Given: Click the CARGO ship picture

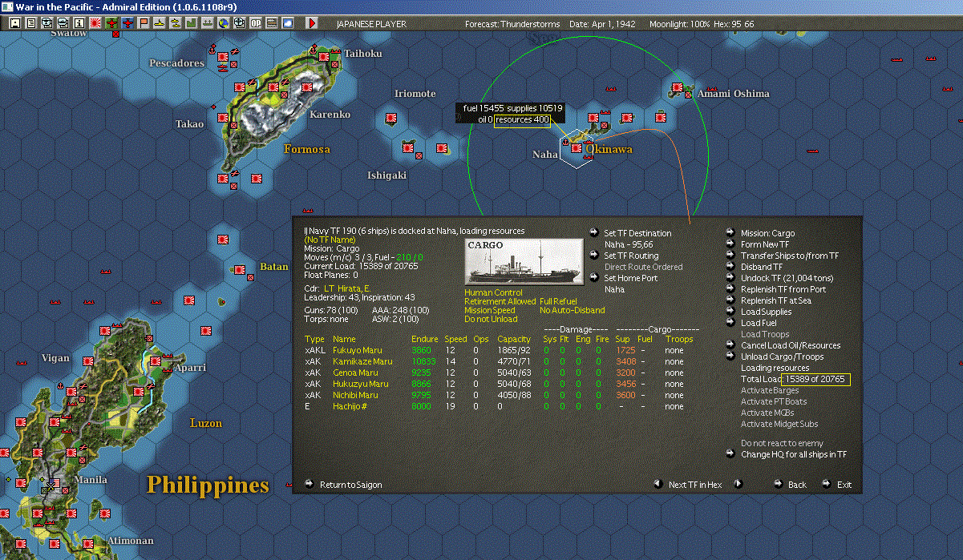Looking at the screenshot, I should point(524,261).
